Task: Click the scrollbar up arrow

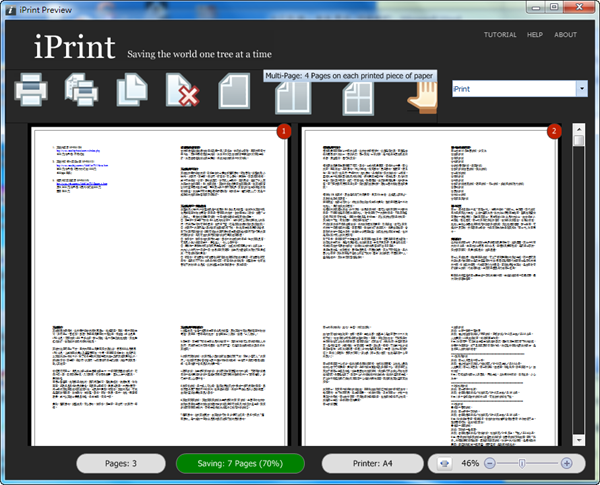Action: 579,129
